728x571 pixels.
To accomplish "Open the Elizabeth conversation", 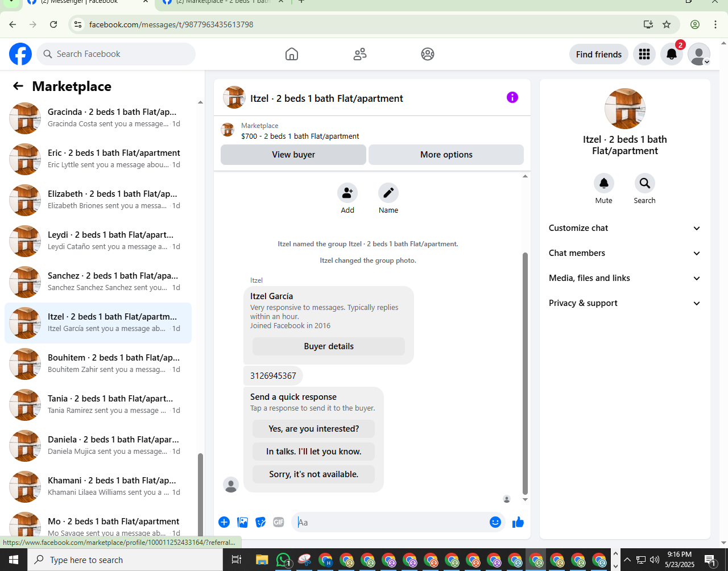I will pos(98,200).
